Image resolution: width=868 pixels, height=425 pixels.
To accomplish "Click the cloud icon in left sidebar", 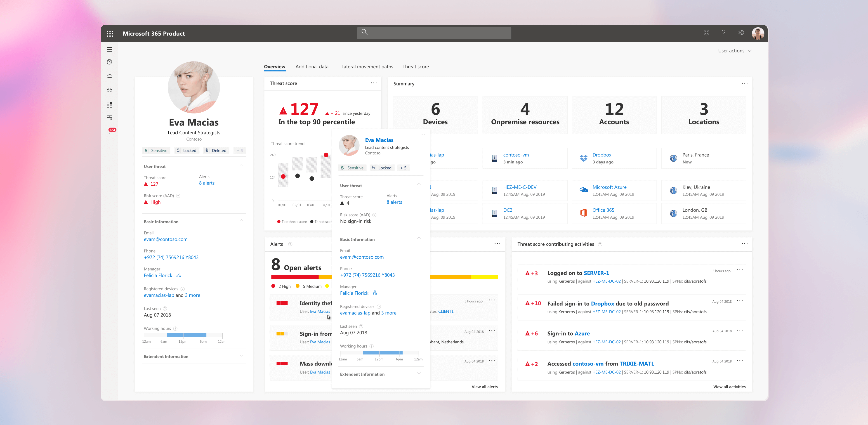I will 109,76.
